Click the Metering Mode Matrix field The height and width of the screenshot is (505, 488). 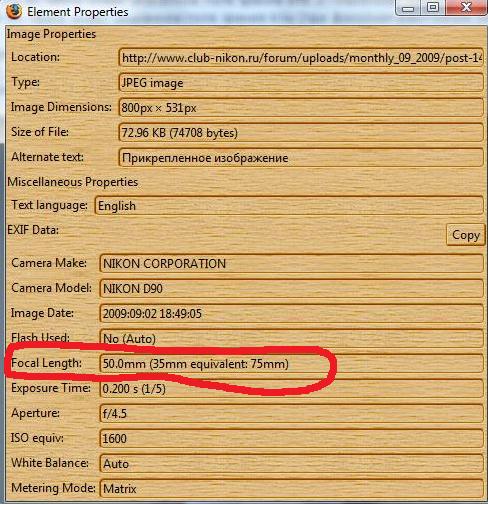point(291,489)
